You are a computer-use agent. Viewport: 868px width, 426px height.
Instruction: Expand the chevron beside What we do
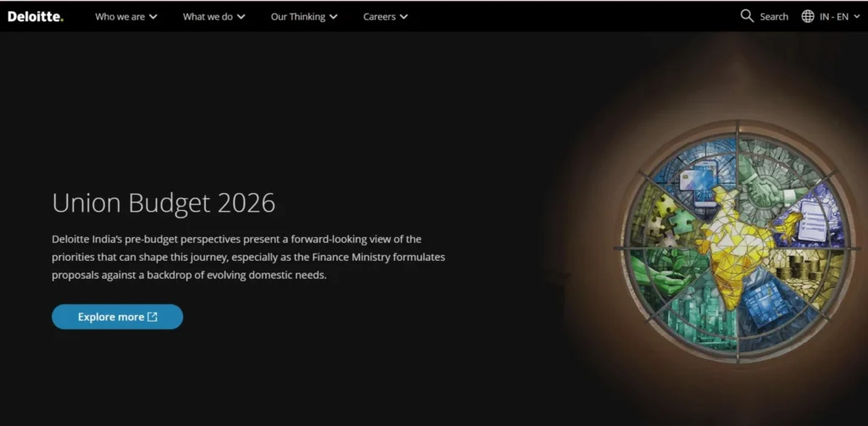(242, 17)
